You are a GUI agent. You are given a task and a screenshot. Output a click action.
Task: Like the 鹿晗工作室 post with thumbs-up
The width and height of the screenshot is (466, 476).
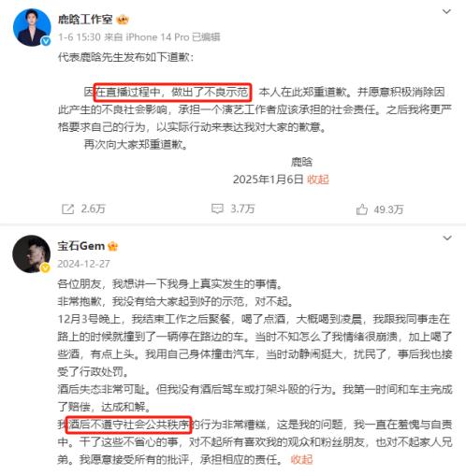click(362, 209)
